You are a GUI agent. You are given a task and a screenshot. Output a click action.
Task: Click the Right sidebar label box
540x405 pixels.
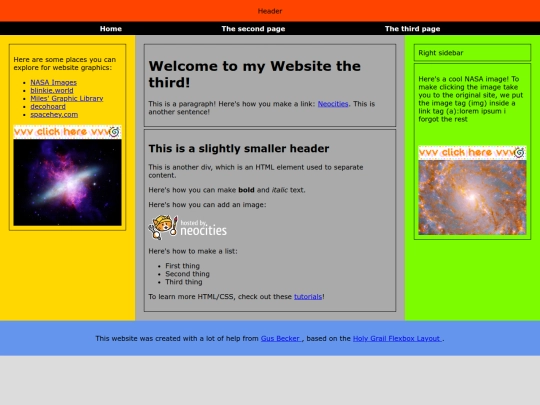[x=472, y=53]
